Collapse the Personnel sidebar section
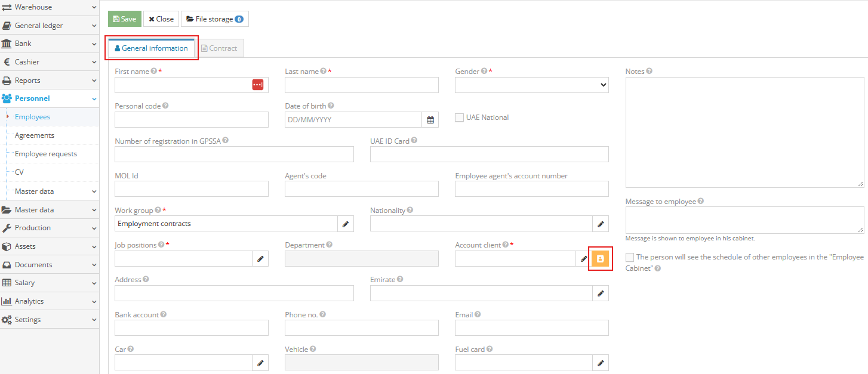 (x=50, y=98)
